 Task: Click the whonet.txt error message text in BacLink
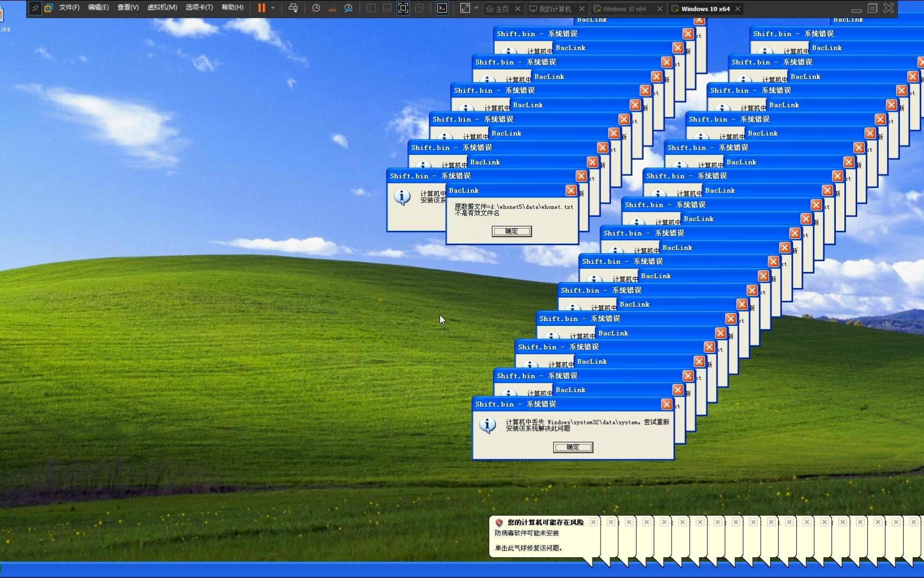(514, 210)
